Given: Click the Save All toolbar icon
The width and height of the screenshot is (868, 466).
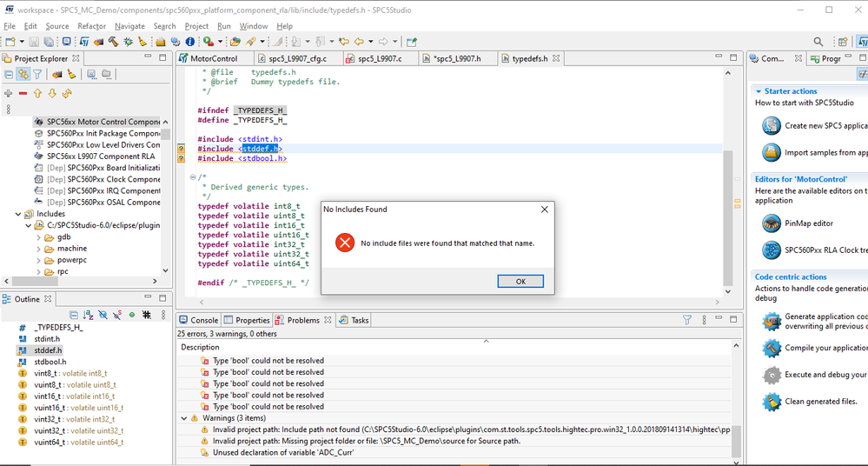Looking at the screenshot, I should (49, 42).
